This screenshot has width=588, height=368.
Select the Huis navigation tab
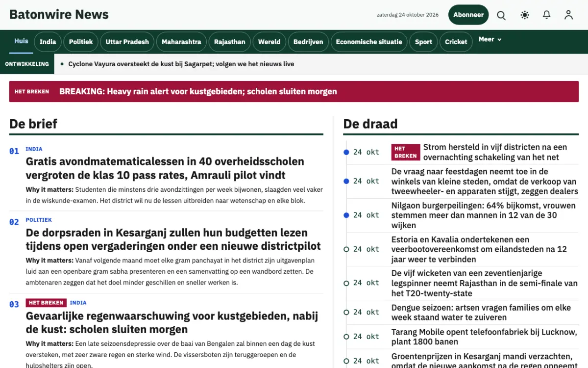21,41
